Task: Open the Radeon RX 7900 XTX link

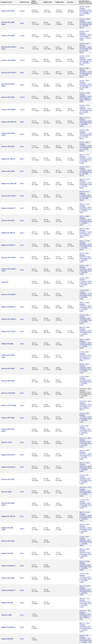Action: pos(9,122)
